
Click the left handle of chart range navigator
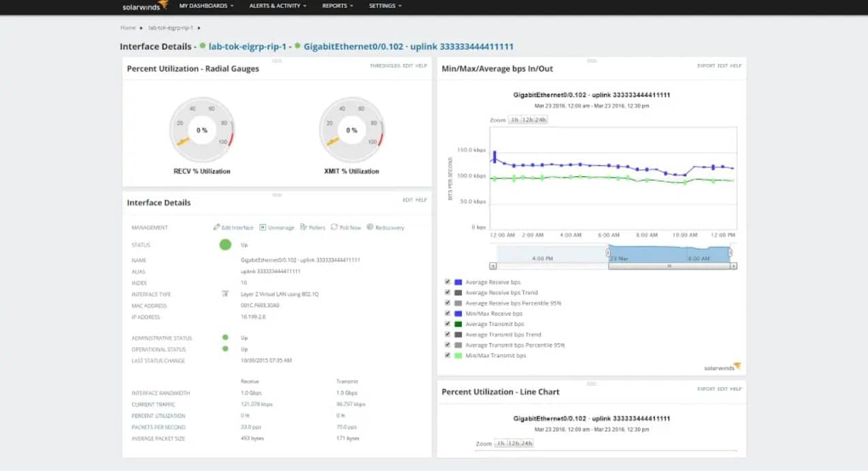[608, 253]
